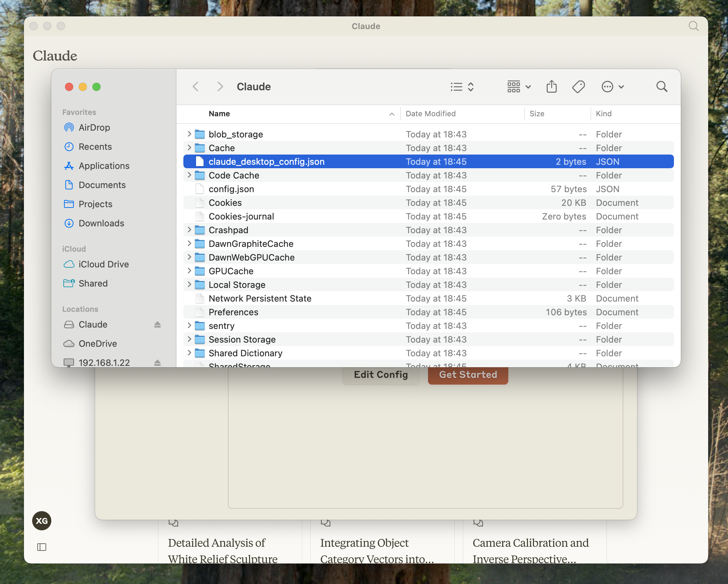
Task: Click the Claude window search icon
Action: tap(693, 26)
